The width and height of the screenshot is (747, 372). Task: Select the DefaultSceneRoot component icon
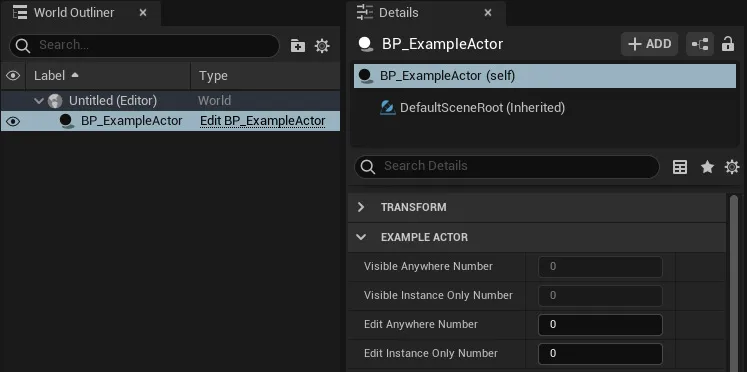pos(388,108)
